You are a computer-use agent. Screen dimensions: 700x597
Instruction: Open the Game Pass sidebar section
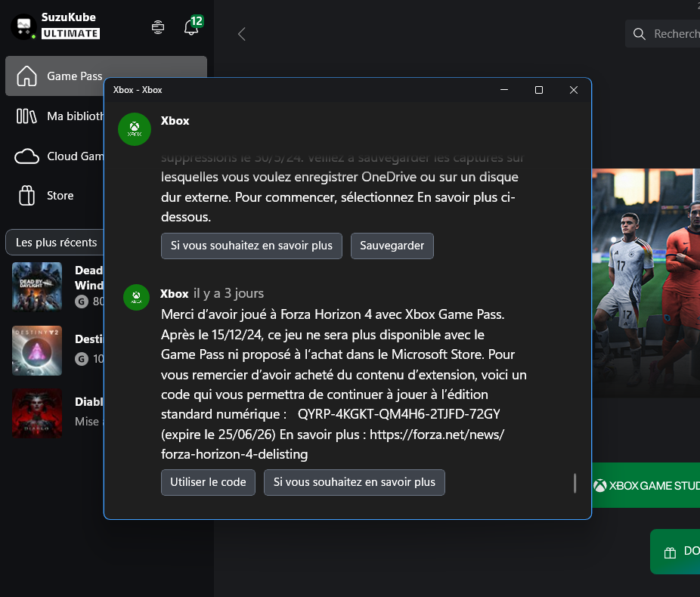(106, 76)
